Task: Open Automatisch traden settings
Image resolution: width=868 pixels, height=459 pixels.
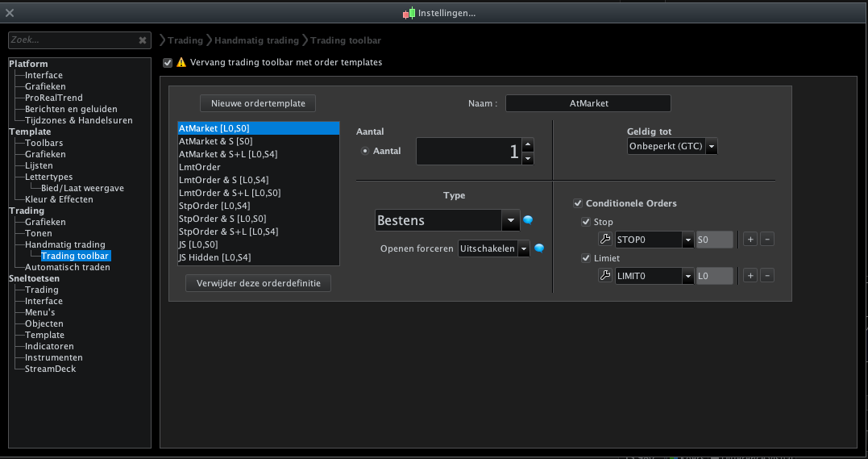Action: pyautogui.click(x=68, y=267)
